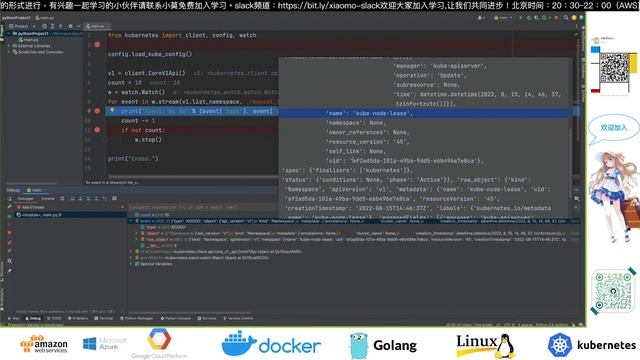640x360 pixels.
Task: Click the Show Execution Point icon
Action: pyautogui.click(x=62, y=199)
